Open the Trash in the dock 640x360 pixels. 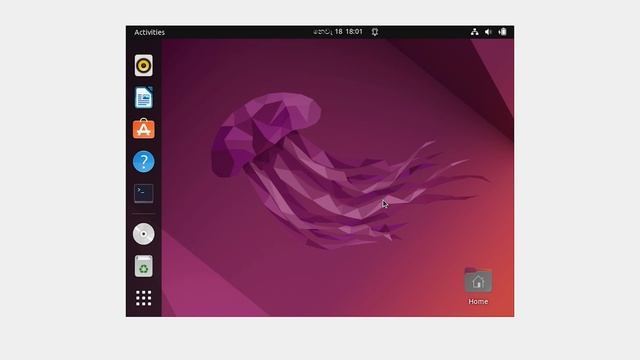coord(144,266)
